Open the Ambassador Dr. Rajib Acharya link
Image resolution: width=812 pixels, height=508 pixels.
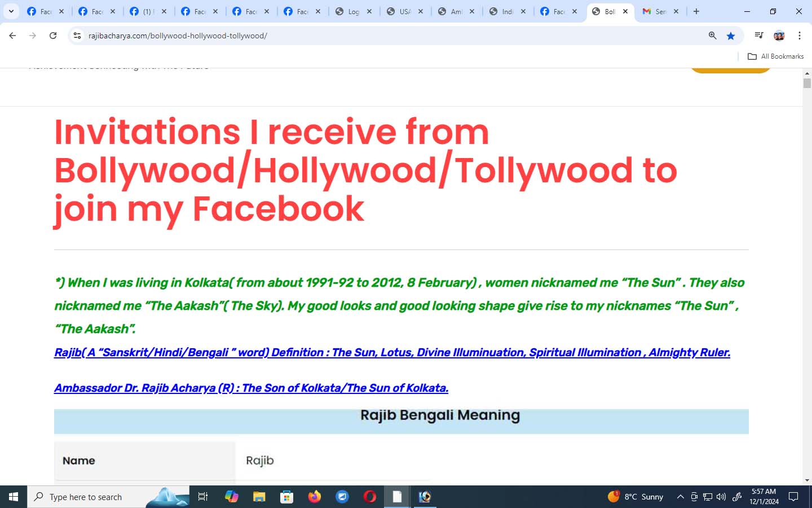[251, 388]
